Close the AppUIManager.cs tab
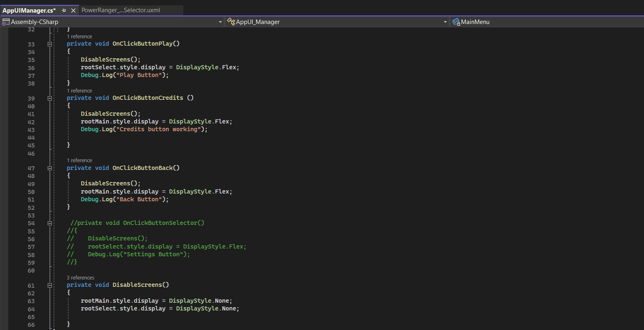The height and width of the screenshot is (330, 644). (73, 11)
